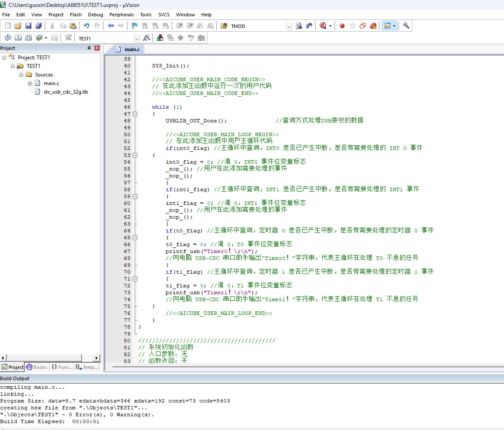Save all files with the multi-disk icon

pyautogui.click(x=39, y=26)
